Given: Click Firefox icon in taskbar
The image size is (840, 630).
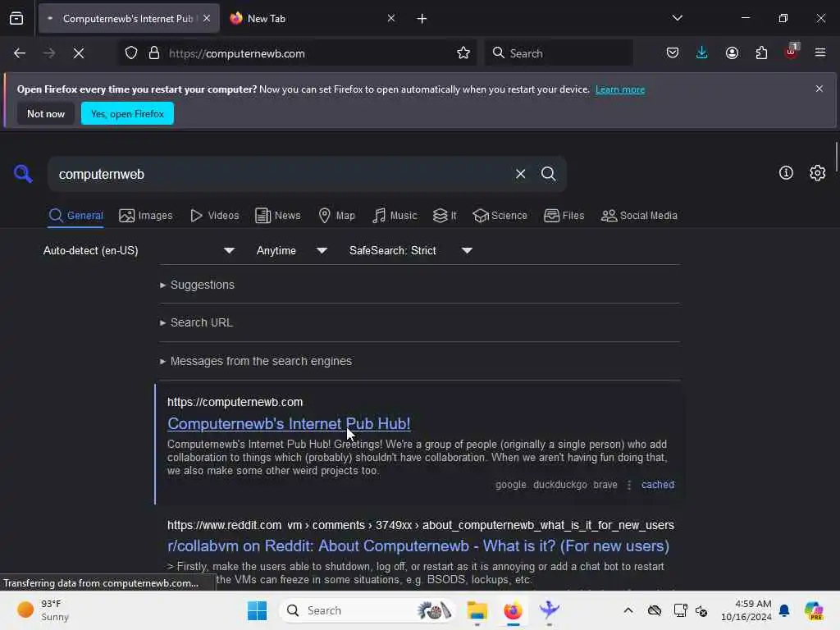Looking at the screenshot, I should click(x=513, y=610).
